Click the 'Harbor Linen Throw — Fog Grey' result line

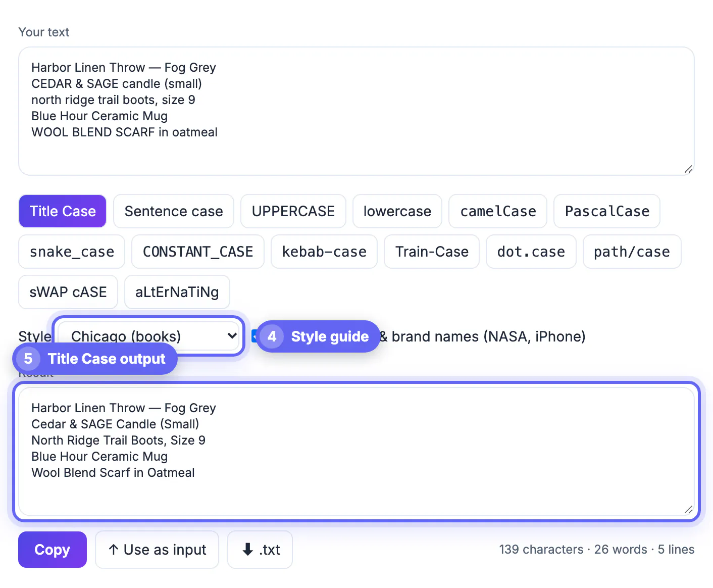[x=124, y=408]
